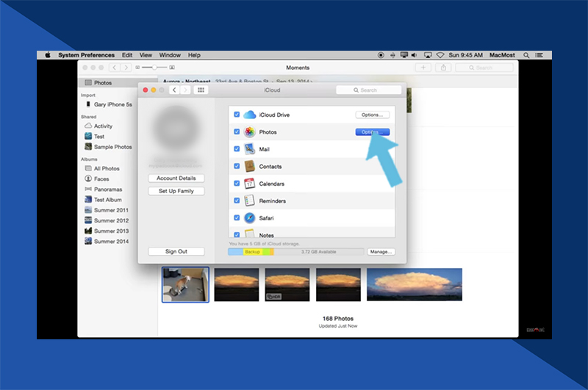Image resolution: width=588 pixels, height=390 pixels.
Task: Open AirPlay display menu icon
Action: coord(428,55)
